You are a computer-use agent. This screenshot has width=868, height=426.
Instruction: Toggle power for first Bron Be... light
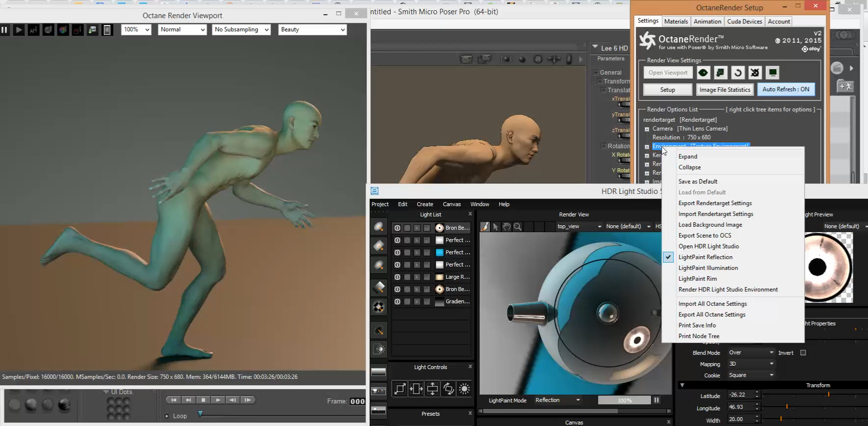point(397,228)
